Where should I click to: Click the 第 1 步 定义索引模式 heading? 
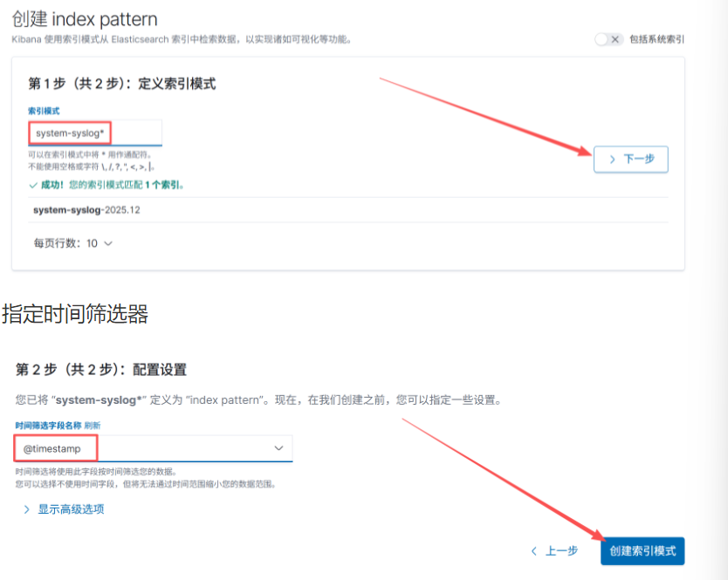tap(121, 84)
